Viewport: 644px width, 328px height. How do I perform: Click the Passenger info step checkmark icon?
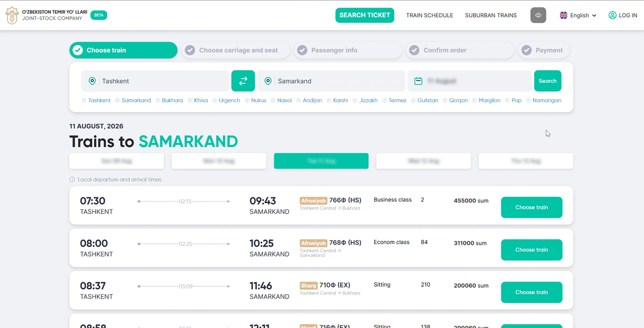pyautogui.click(x=302, y=50)
